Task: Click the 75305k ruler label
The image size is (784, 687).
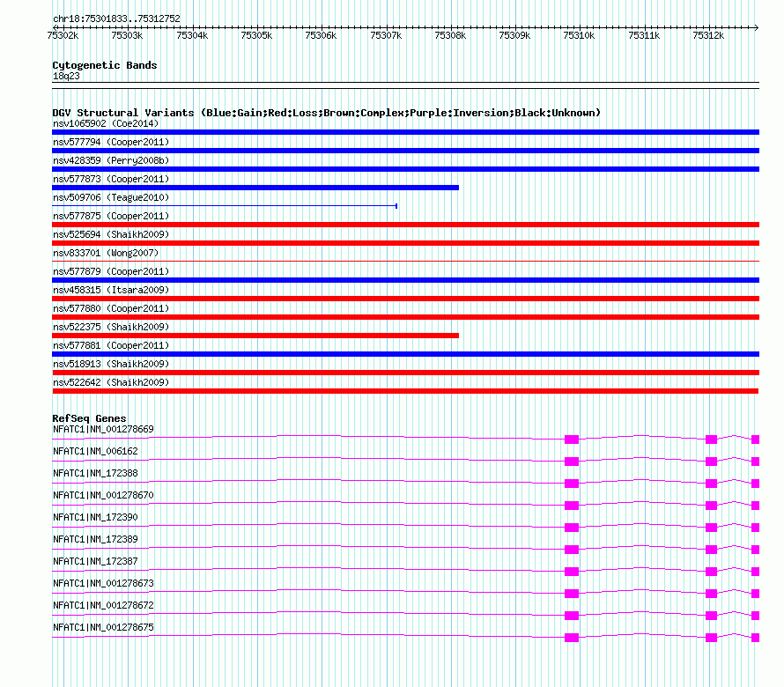Action: click(256, 35)
